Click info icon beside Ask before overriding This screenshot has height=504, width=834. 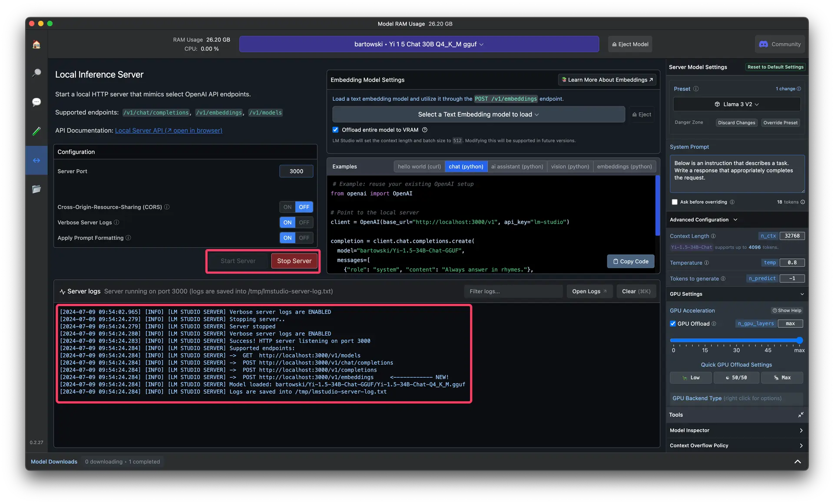(x=732, y=202)
